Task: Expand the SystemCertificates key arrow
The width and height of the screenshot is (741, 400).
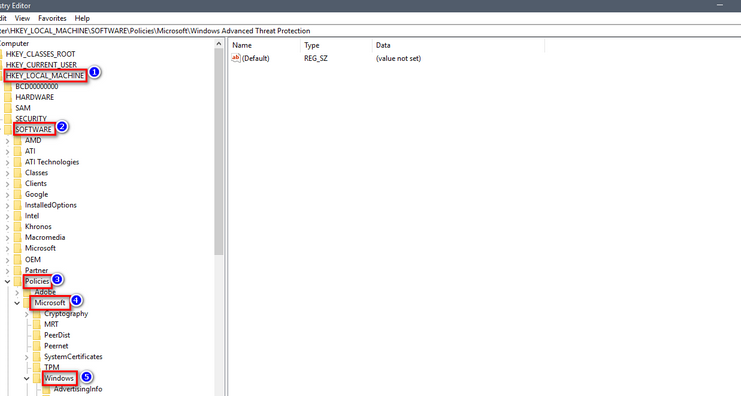Action: click(x=26, y=357)
